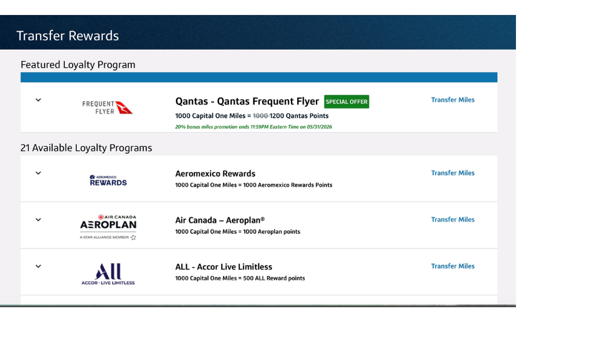The height and width of the screenshot is (364, 590).
Task: Click Transfer Miles for Qantas Frequent Flyer
Action: click(453, 99)
